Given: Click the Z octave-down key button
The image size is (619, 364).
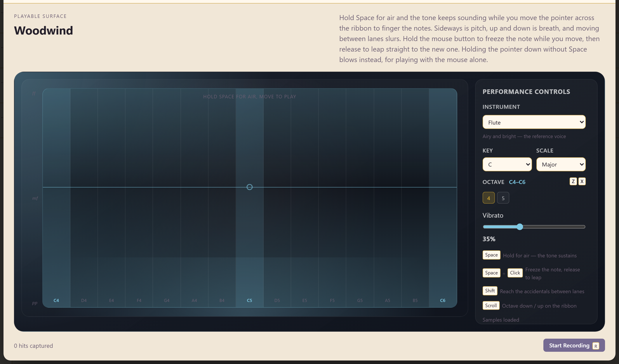Looking at the screenshot, I should tap(573, 182).
